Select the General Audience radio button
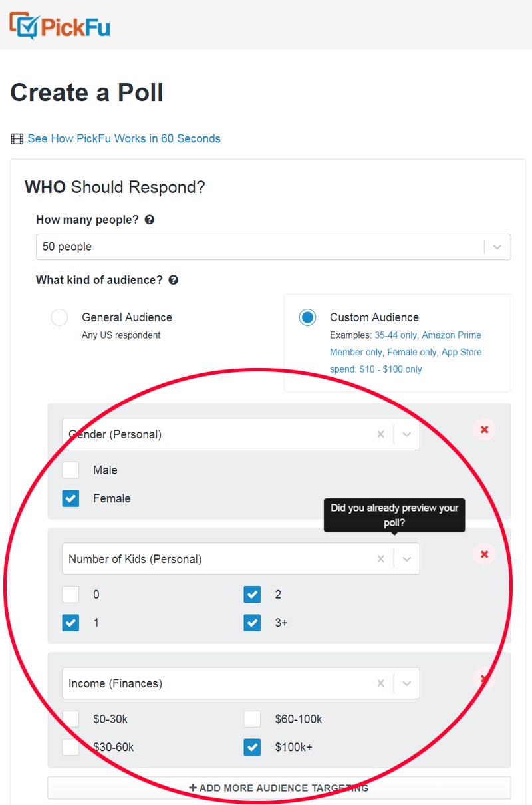The height and width of the screenshot is (805, 532). 59,317
